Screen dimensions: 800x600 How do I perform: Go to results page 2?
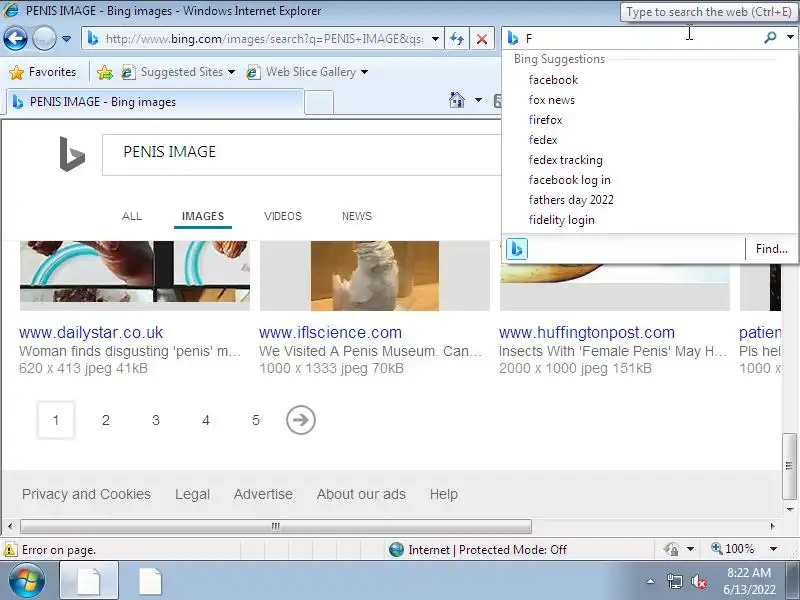[x=106, y=420]
